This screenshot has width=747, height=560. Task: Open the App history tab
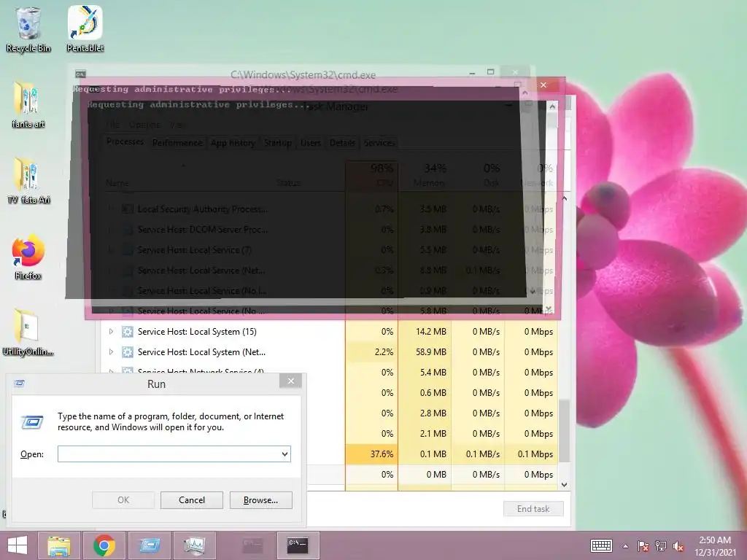pyautogui.click(x=233, y=143)
